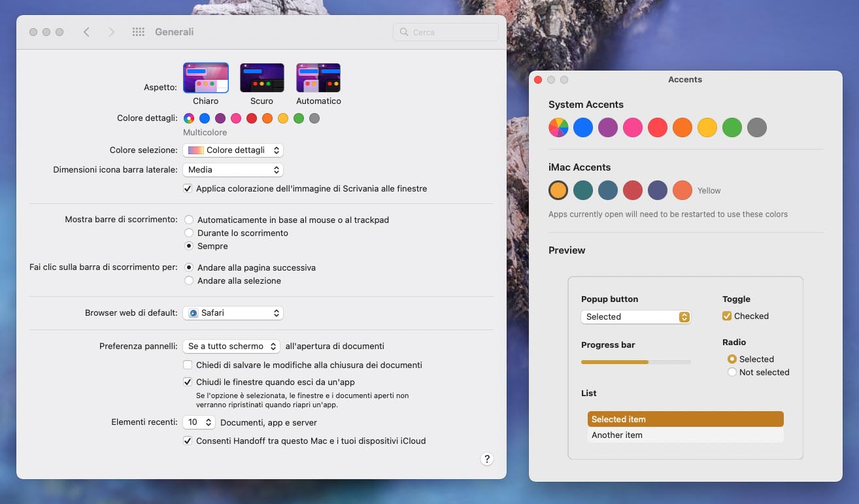Open the Selected popup button in Preview
This screenshot has height=504, width=859.
pyautogui.click(x=635, y=316)
